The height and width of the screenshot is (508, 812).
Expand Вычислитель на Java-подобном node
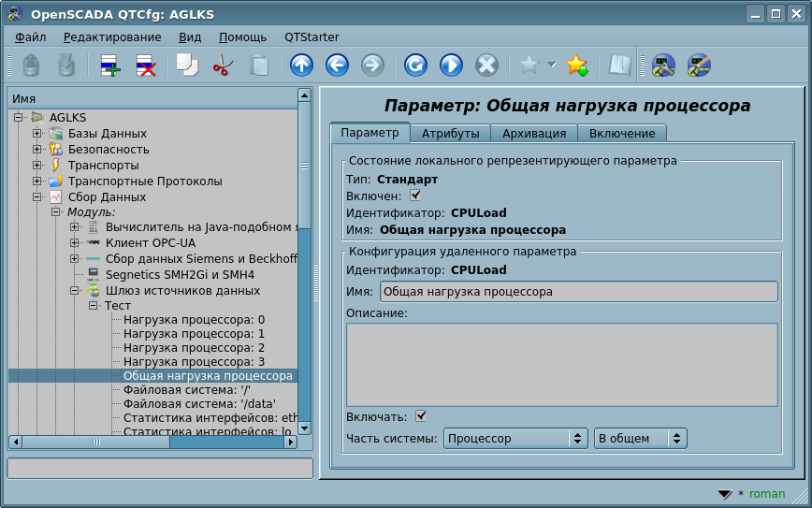75,227
